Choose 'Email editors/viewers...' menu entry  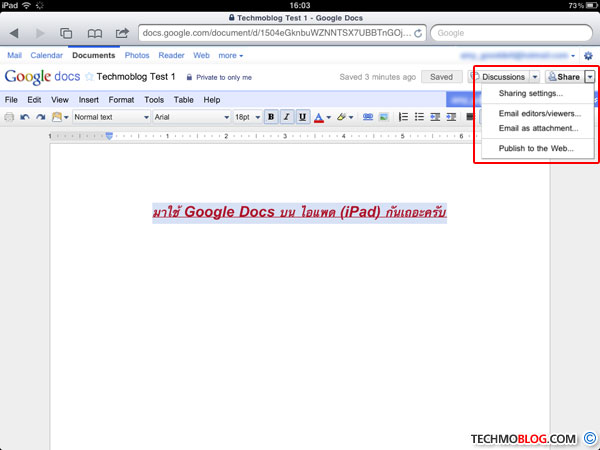point(538,114)
